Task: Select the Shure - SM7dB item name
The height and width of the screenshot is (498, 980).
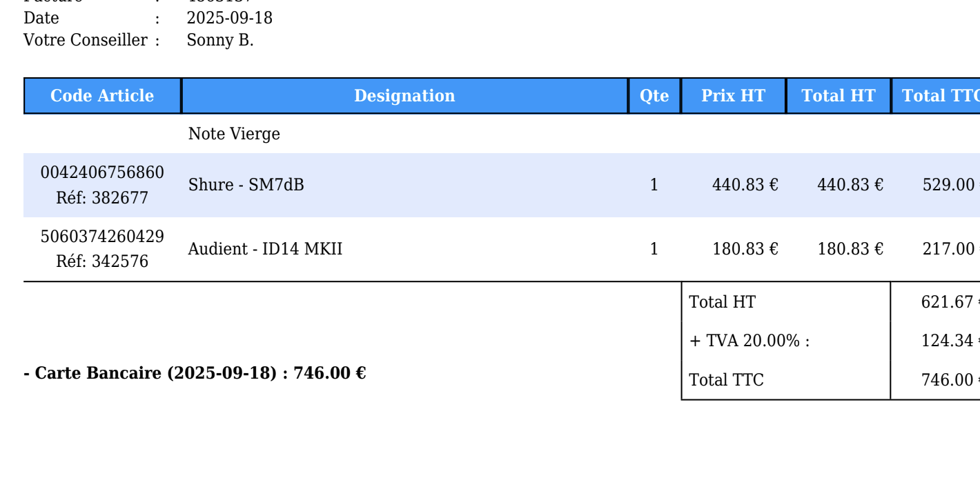Action: tap(246, 185)
